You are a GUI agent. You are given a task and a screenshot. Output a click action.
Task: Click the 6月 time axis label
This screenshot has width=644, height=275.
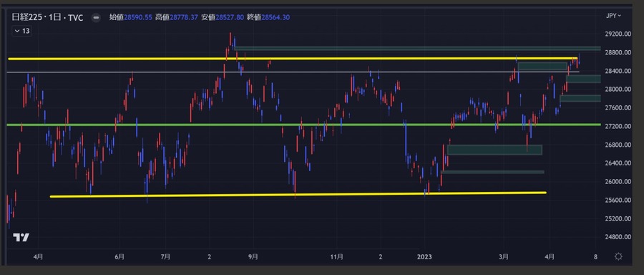coord(119,257)
